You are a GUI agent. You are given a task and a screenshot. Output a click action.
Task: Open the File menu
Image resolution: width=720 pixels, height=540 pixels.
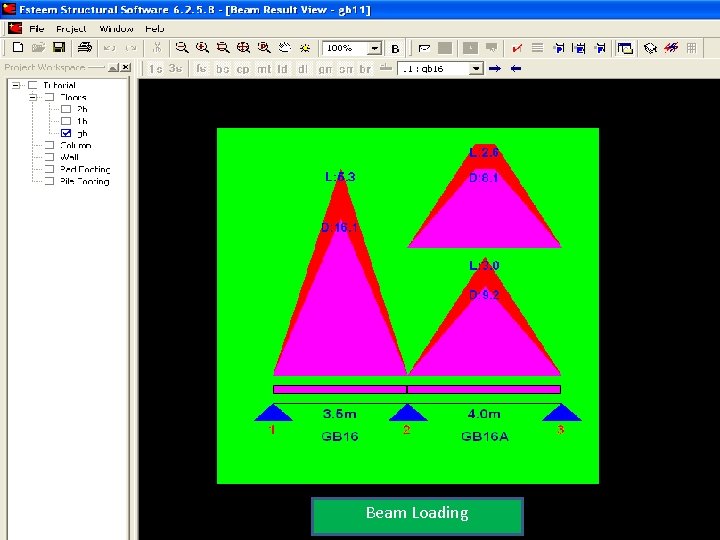37,29
